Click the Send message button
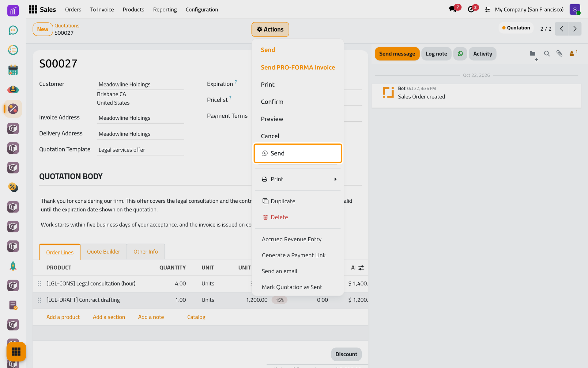The height and width of the screenshot is (368, 588). (397, 54)
